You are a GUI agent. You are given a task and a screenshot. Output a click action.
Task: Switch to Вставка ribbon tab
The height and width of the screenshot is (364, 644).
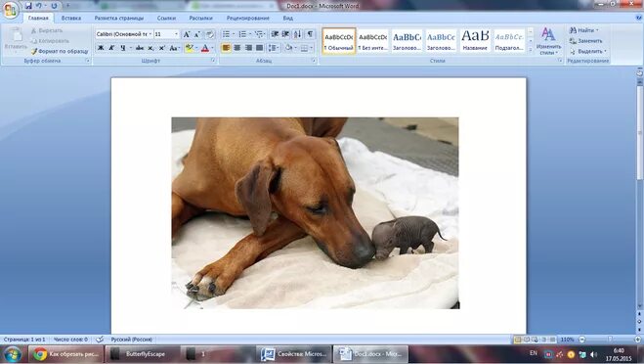point(71,18)
